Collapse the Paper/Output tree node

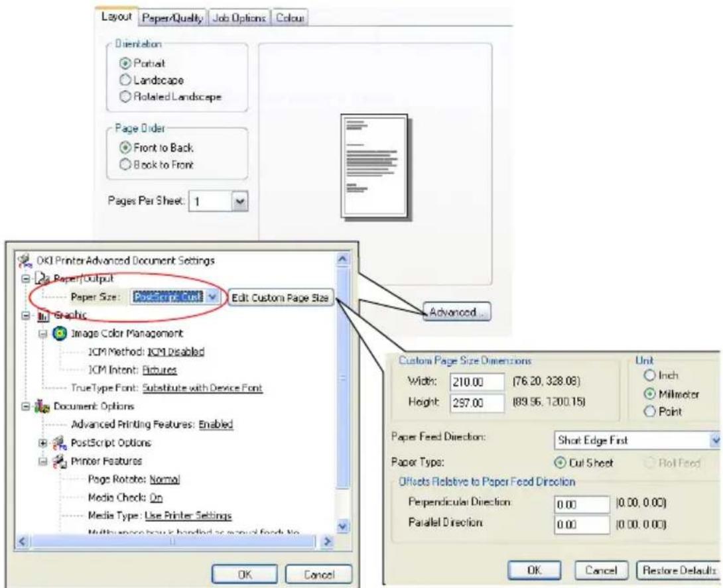[27, 279]
